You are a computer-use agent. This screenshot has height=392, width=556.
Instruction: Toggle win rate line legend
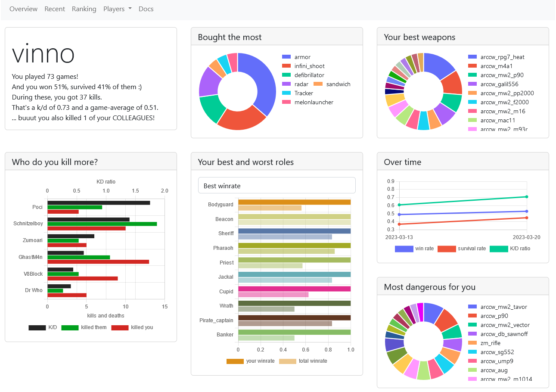point(414,249)
